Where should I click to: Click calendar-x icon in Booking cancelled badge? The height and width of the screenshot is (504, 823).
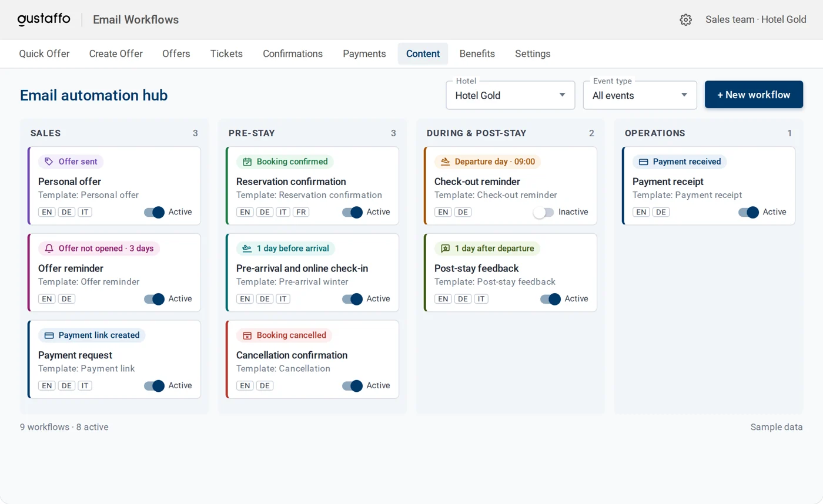pyautogui.click(x=247, y=335)
